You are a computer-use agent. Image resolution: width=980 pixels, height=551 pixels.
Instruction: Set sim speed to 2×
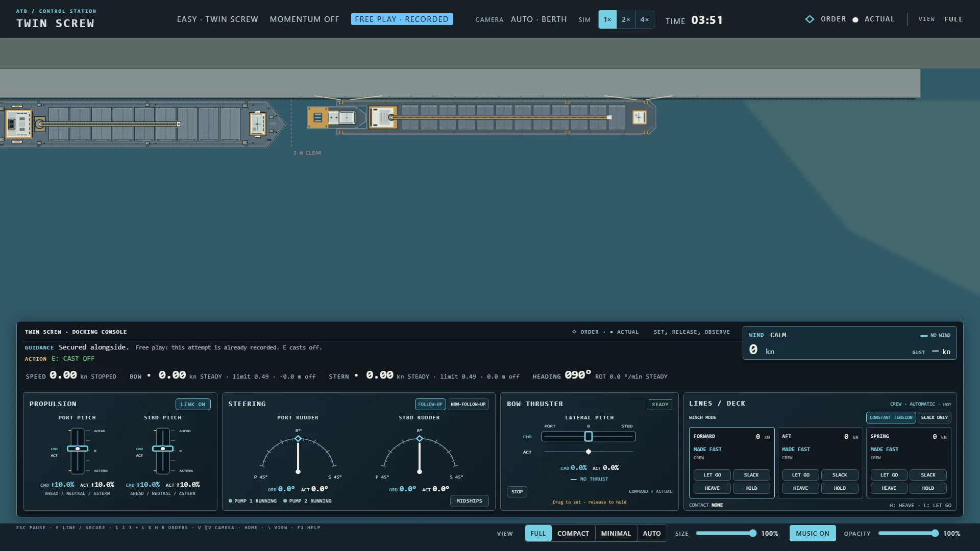(x=626, y=19)
